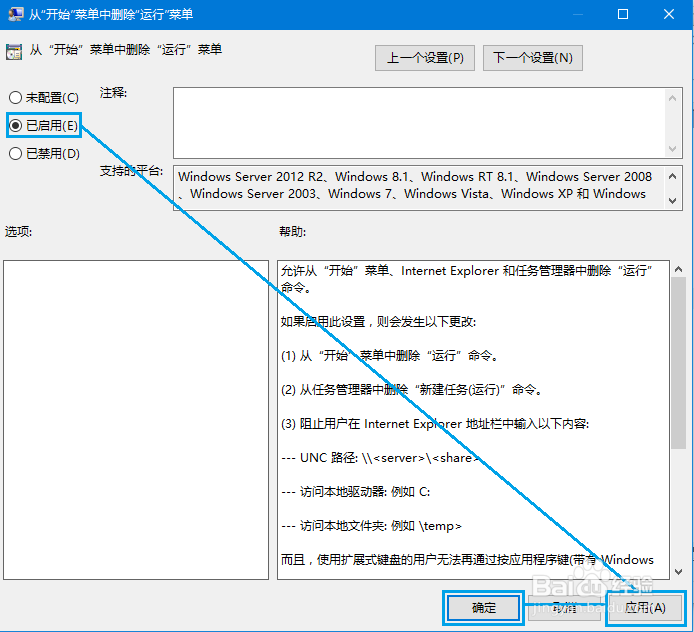This screenshot has height=632, width=694.
Task: Click the 选项: label
Action: pyautogui.click(x=18, y=231)
